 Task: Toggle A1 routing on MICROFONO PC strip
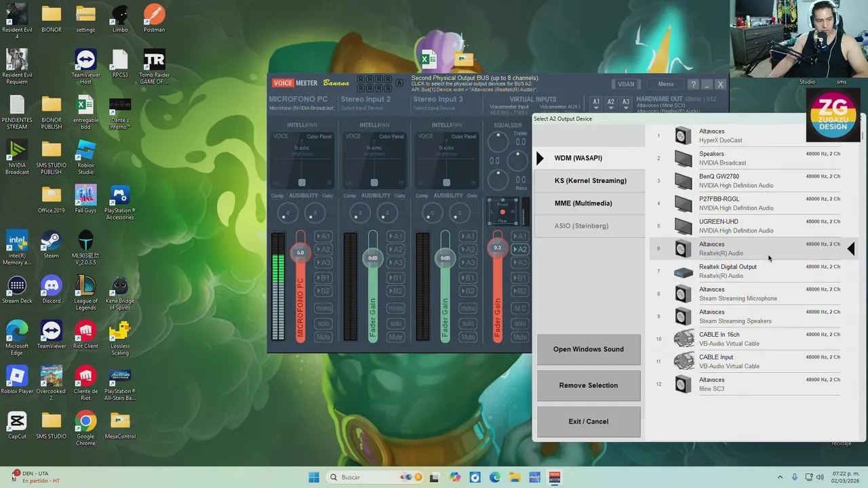tap(323, 236)
